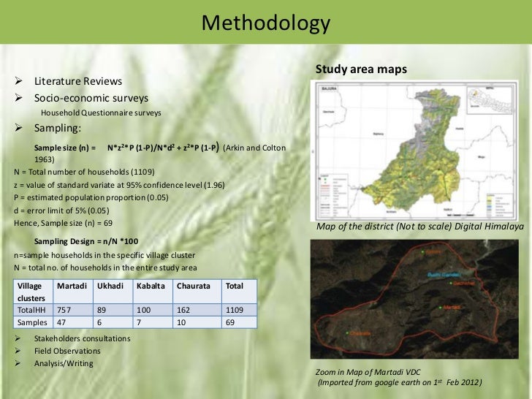532x399 pixels.
Task: Open the Martadi VDC satellite image
Action: (414, 299)
